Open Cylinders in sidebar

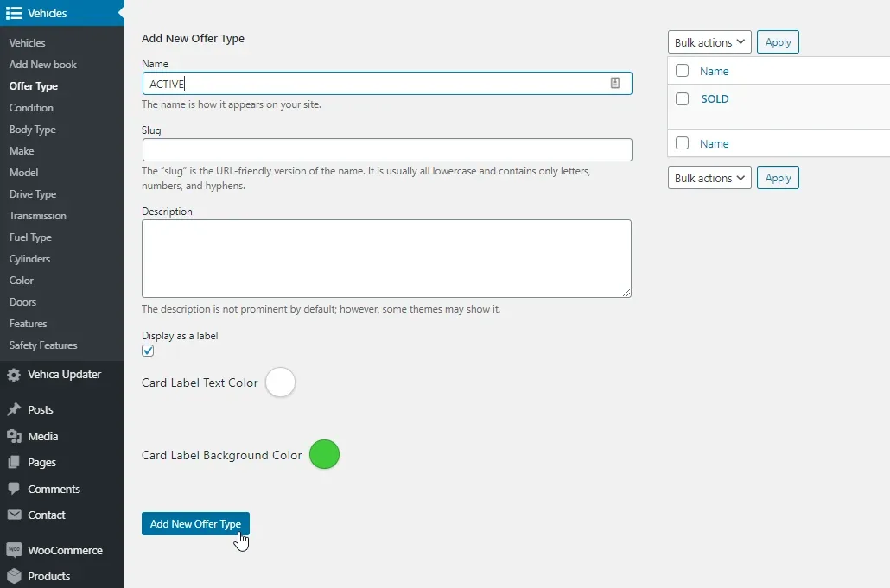click(x=29, y=258)
